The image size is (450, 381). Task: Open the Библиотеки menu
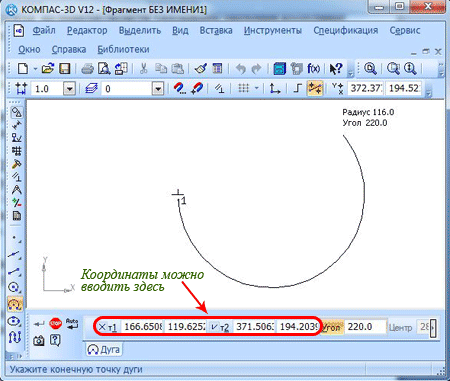(x=123, y=49)
